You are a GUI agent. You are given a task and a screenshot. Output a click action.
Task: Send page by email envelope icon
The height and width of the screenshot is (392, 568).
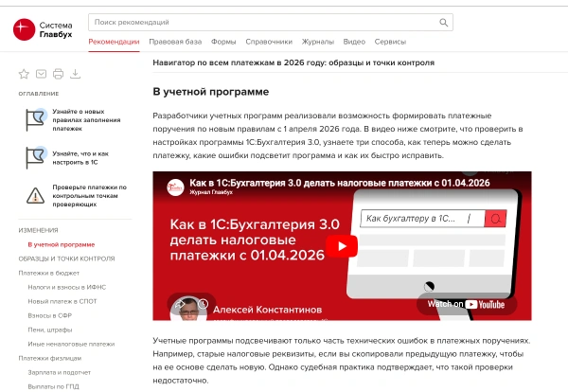[x=41, y=74]
